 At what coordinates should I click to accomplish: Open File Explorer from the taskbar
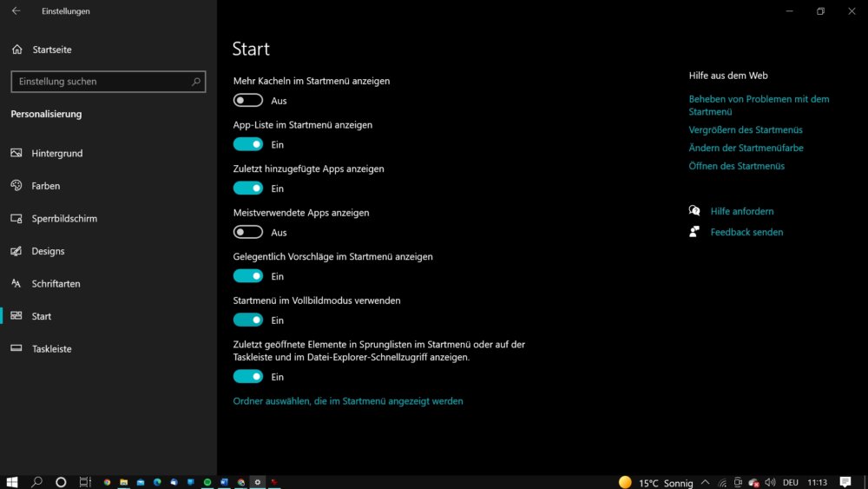click(x=124, y=482)
